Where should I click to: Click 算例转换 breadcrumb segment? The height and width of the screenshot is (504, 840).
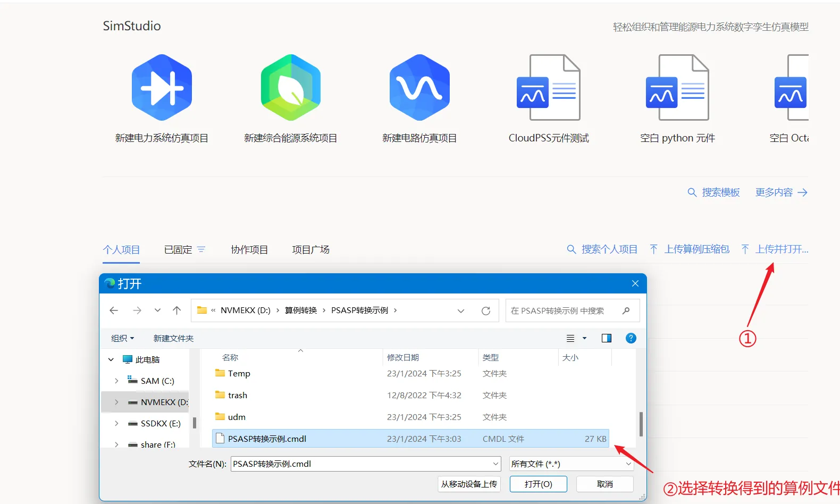pos(301,310)
